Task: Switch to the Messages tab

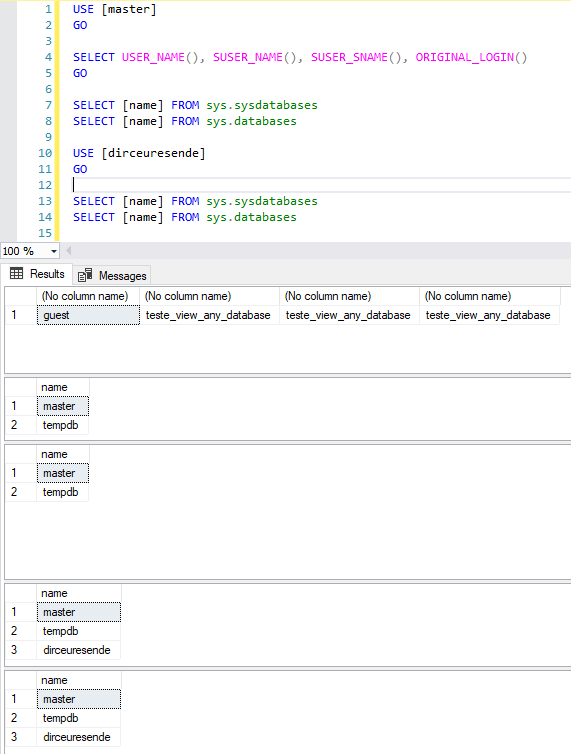Action: 112,276
